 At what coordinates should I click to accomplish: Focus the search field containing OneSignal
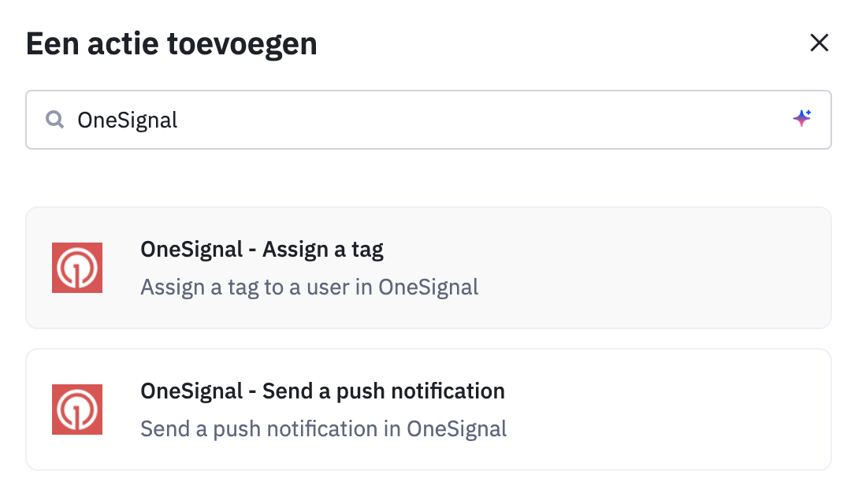[429, 120]
